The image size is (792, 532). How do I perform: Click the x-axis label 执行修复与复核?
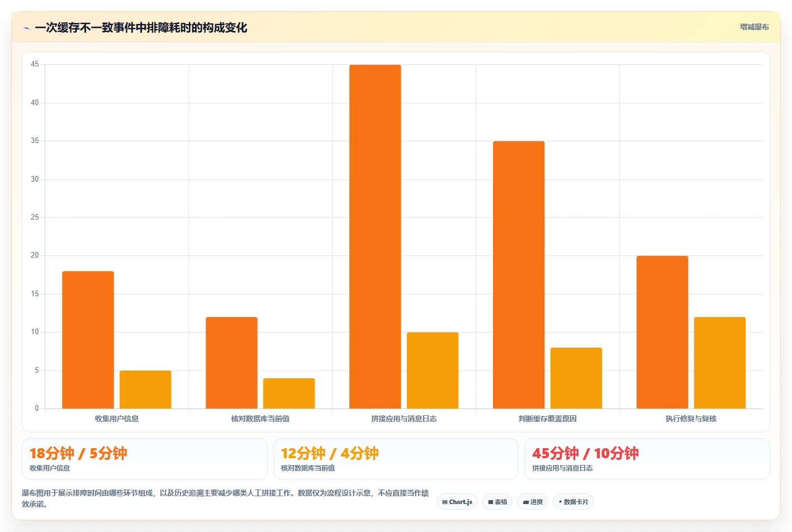coord(691,419)
